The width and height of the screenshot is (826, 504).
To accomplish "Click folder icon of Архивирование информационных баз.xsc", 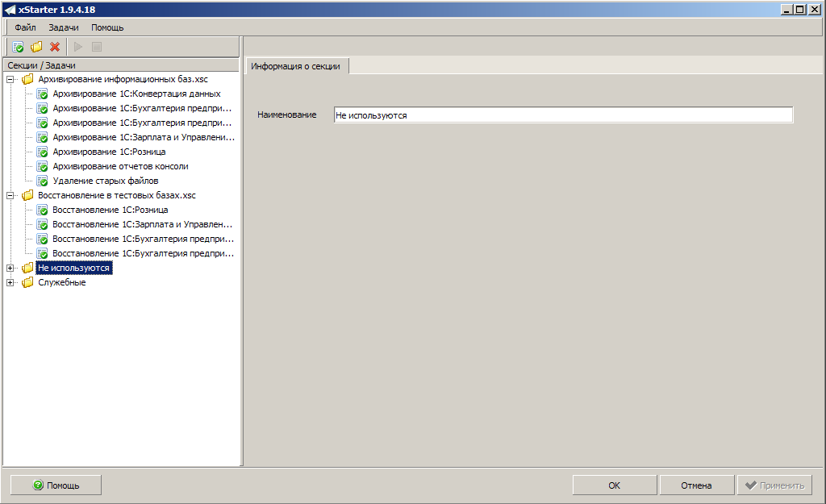I will [x=27, y=79].
